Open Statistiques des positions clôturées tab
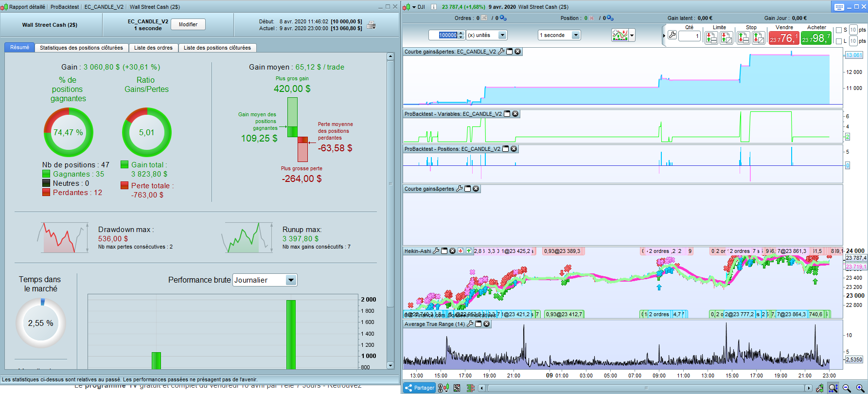Viewport: 868px width, 394px height. (81, 48)
